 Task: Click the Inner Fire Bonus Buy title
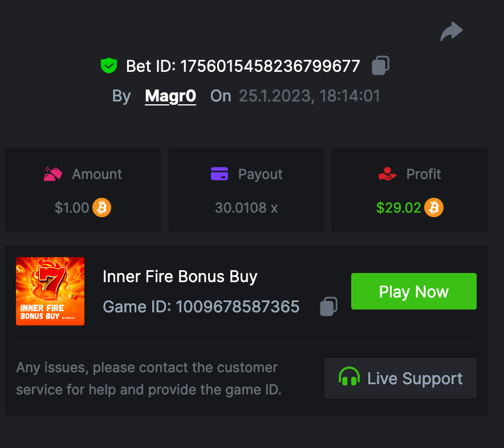(180, 276)
